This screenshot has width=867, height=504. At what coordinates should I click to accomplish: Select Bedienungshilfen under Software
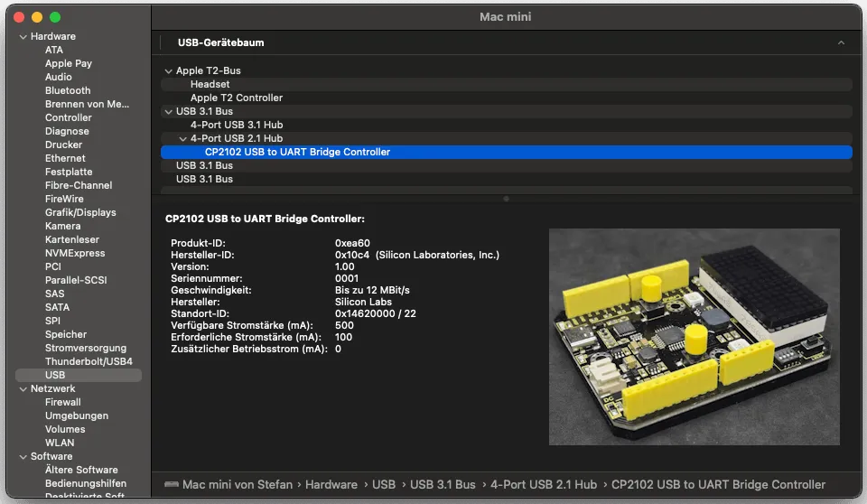[86, 483]
